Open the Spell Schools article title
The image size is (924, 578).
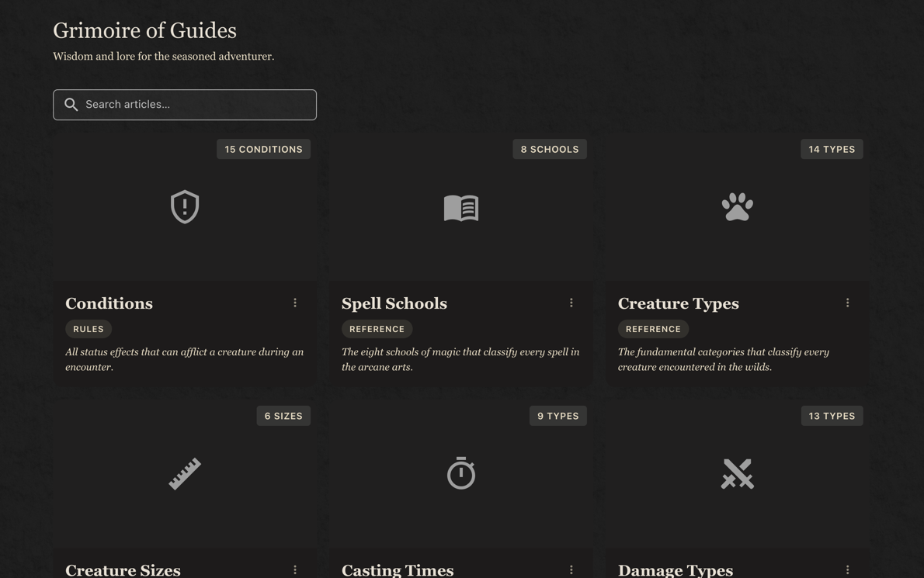pos(394,303)
